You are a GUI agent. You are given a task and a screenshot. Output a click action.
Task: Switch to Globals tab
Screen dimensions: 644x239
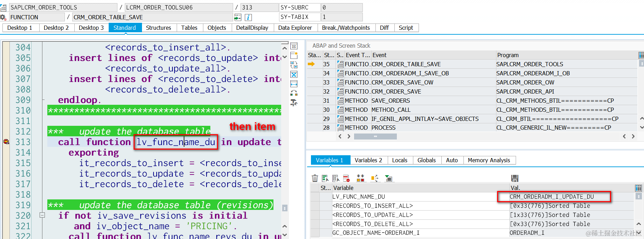[x=427, y=160]
